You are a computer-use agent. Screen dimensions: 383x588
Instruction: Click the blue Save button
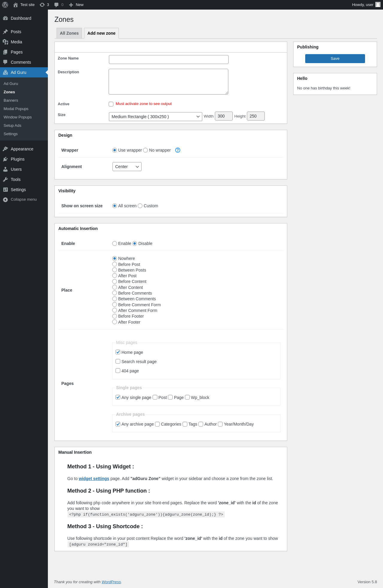point(335,59)
